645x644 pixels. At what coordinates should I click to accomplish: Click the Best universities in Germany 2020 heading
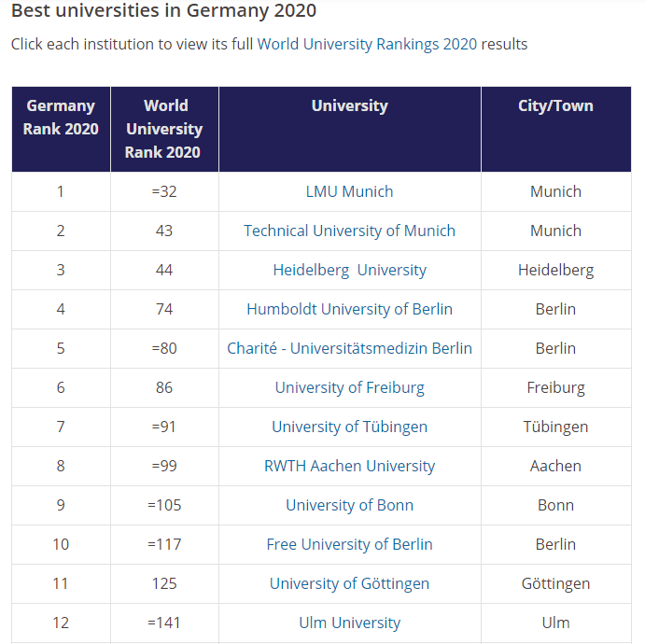(x=163, y=10)
